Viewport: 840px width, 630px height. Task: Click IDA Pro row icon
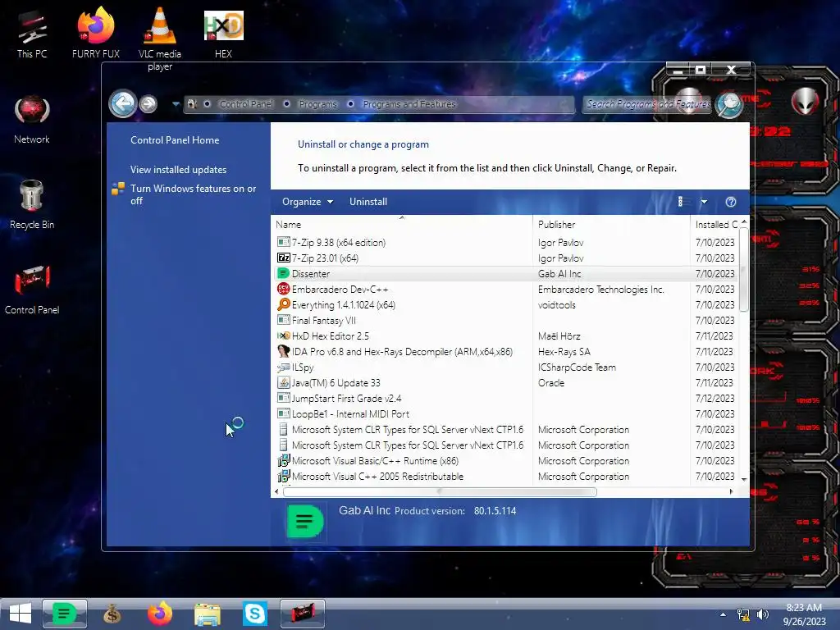[x=283, y=351]
